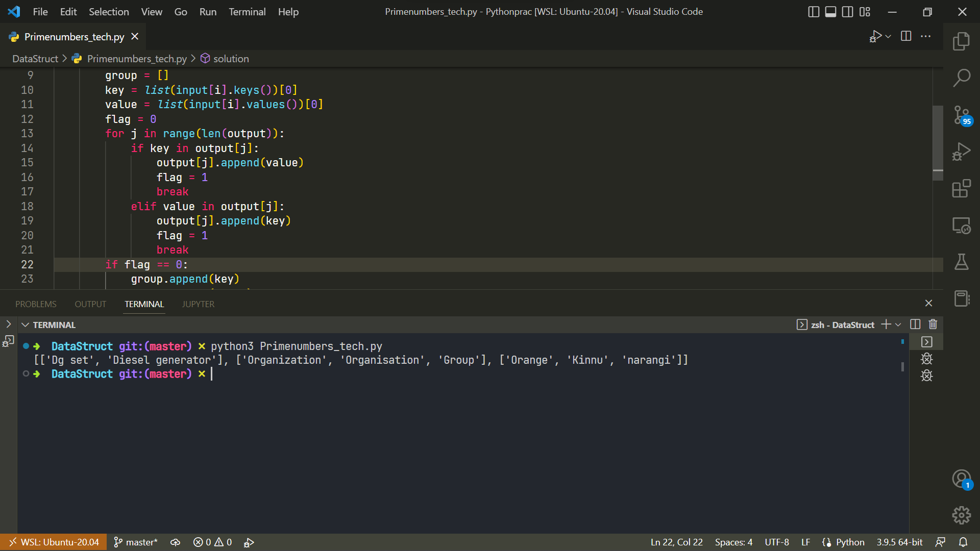Open the Remote Explorer view

click(961, 226)
